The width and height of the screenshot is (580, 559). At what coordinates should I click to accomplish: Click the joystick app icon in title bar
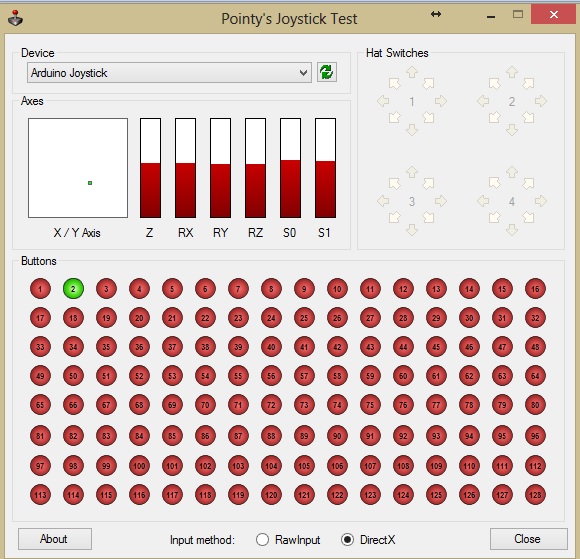(16, 18)
